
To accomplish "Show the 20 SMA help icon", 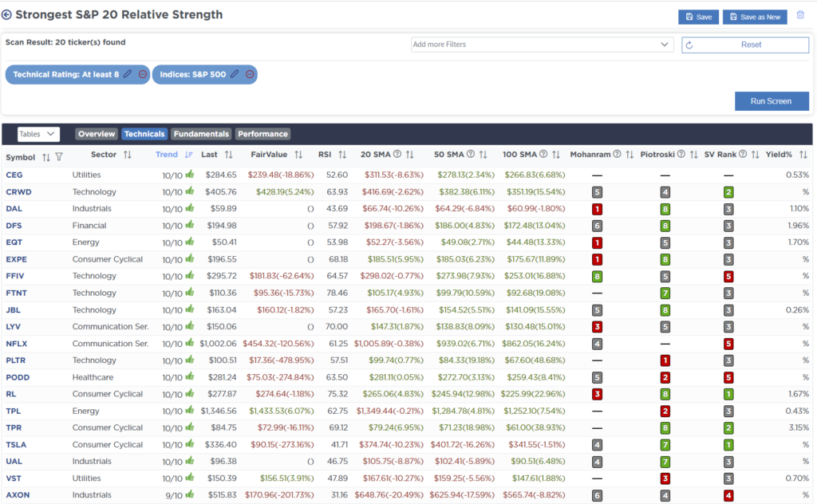I will 397,154.
